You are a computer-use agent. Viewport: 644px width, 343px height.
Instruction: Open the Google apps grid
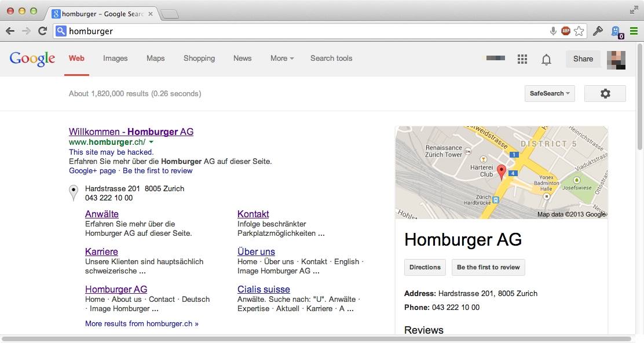(x=522, y=59)
